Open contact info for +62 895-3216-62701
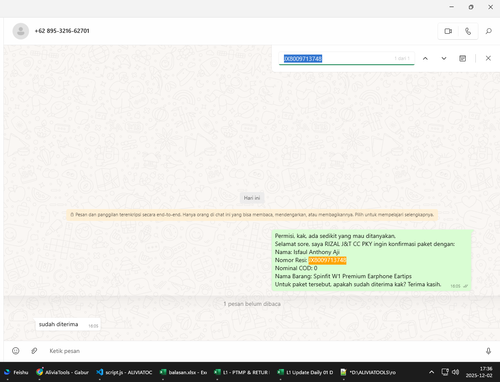Screen dimensions: 500x382 point(62,31)
